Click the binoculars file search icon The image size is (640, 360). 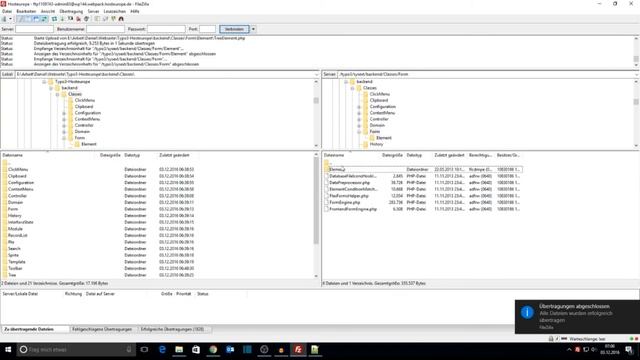pyautogui.click(x=121, y=19)
